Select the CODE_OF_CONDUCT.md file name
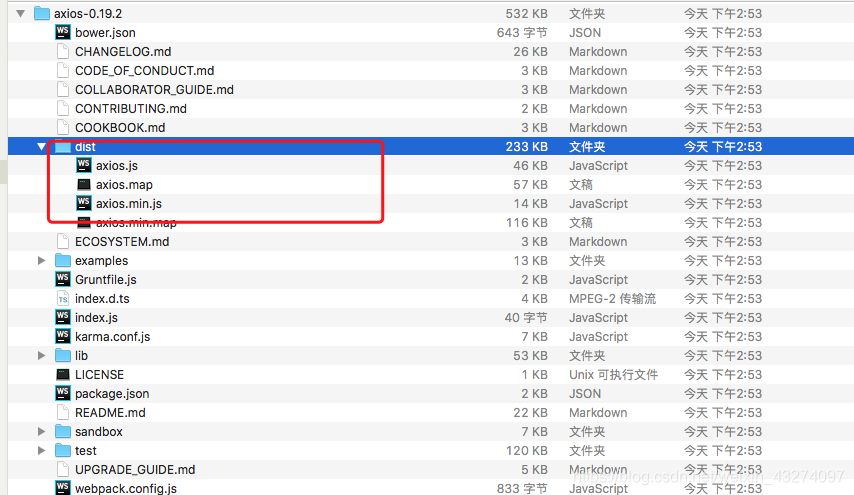854x495 pixels. tap(144, 71)
